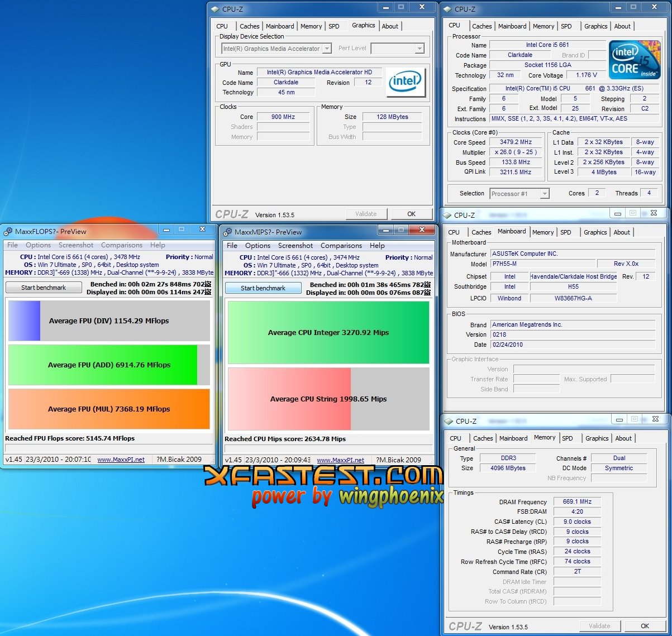
Task: Open Memory tab in CPU-Z Mainboard window
Action: [x=543, y=232]
